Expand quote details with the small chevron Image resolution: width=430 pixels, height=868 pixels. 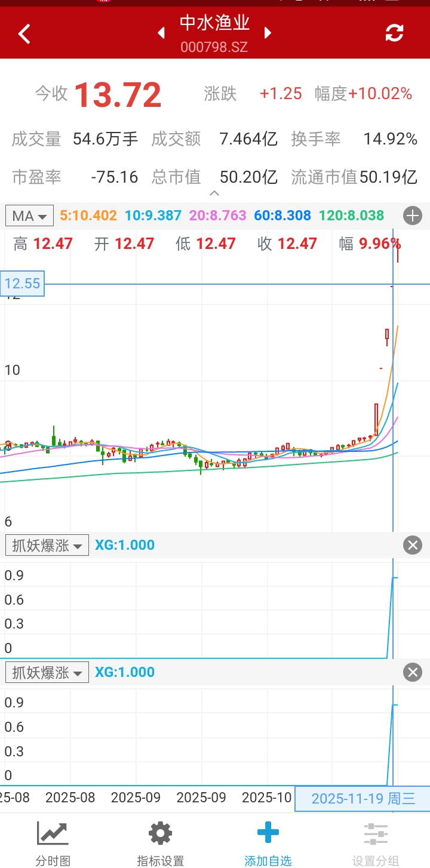[x=214, y=193]
